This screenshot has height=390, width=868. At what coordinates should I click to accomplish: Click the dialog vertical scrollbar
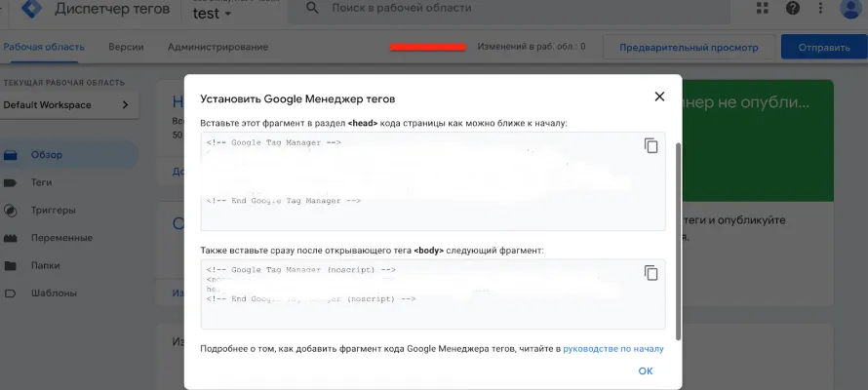(x=679, y=241)
